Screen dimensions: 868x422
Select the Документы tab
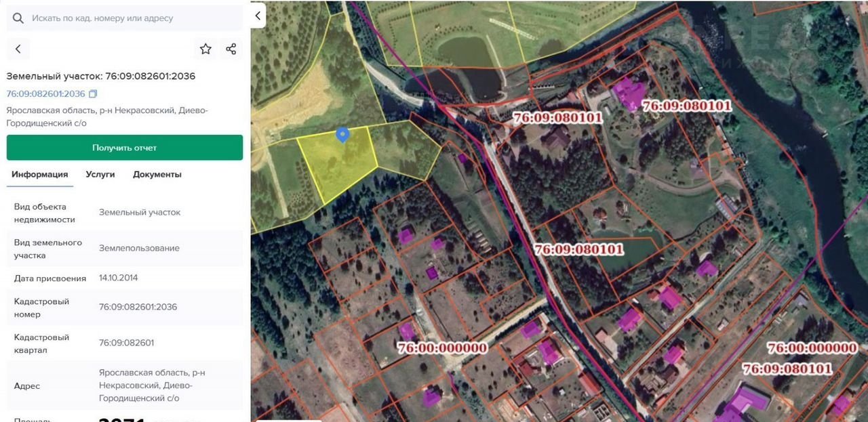157,174
